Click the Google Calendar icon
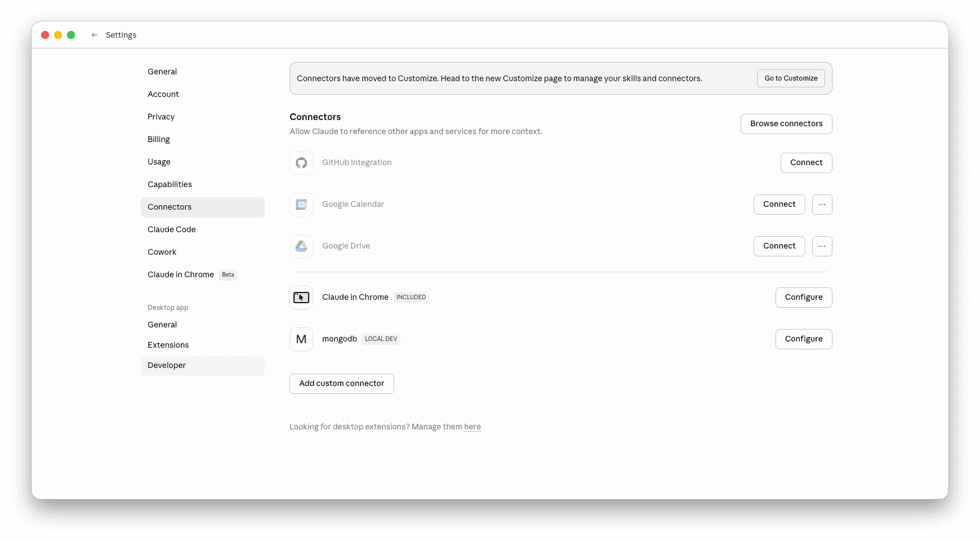The width and height of the screenshot is (980, 541). (x=301, y=205)
